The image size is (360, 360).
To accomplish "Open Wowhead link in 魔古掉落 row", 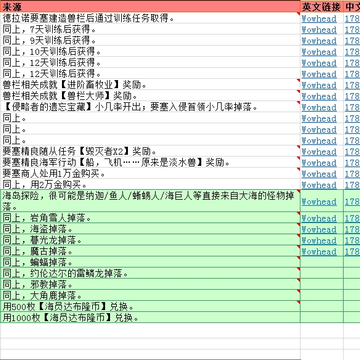I will pos(319,251).
